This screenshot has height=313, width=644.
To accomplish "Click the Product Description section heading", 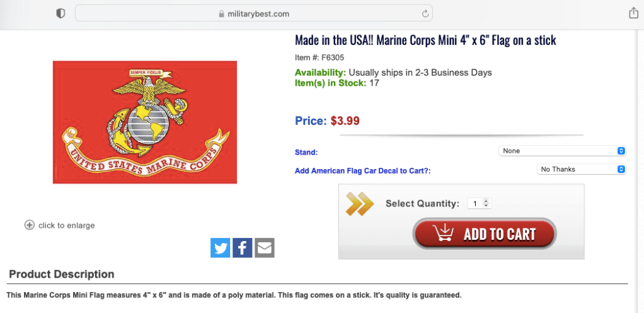I will coord(62,274).
